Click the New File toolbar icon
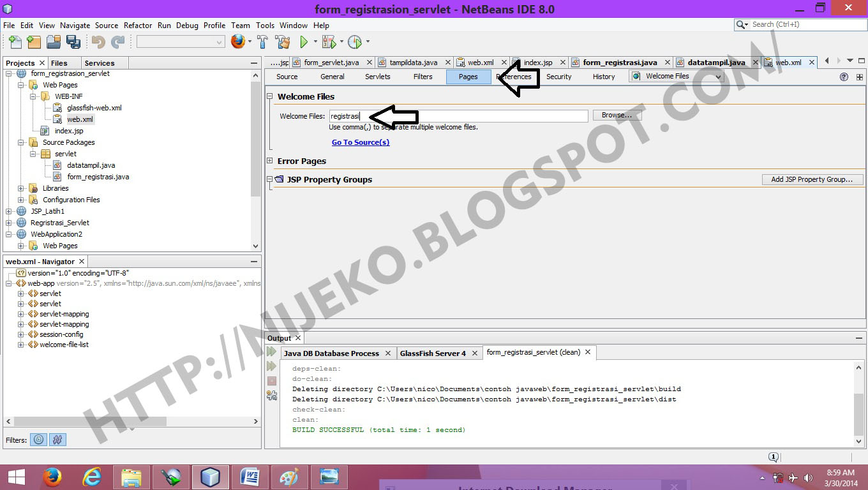The width and height of the screenshot is (868, 490). [x=15, y=42]
